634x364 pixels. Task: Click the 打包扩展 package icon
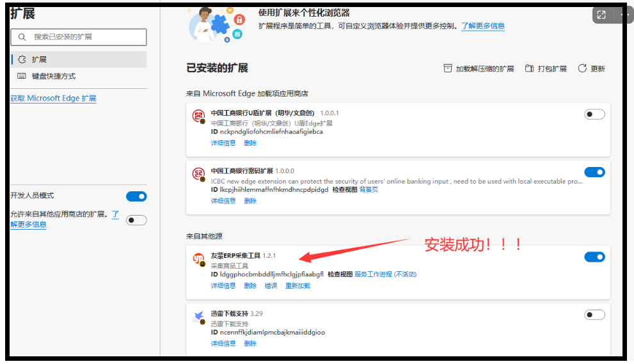tap(529, 68)
